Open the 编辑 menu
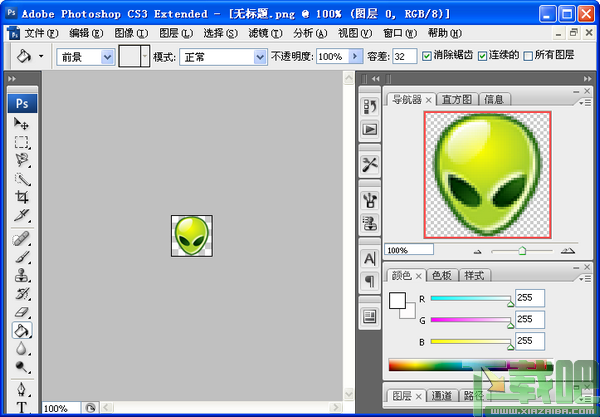This screenshot has height=417, width=600. coord(86,34)
